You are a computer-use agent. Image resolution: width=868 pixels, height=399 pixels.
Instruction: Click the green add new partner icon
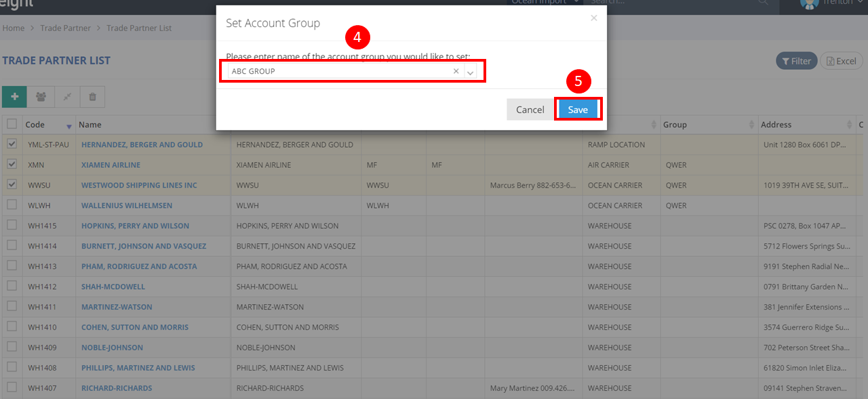[14, 97]
